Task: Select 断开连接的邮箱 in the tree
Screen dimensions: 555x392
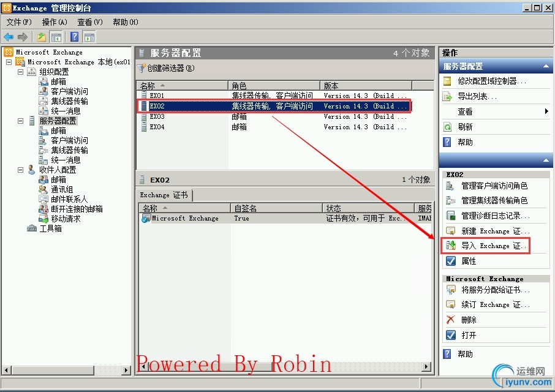Action: click(x=77, y=209)
